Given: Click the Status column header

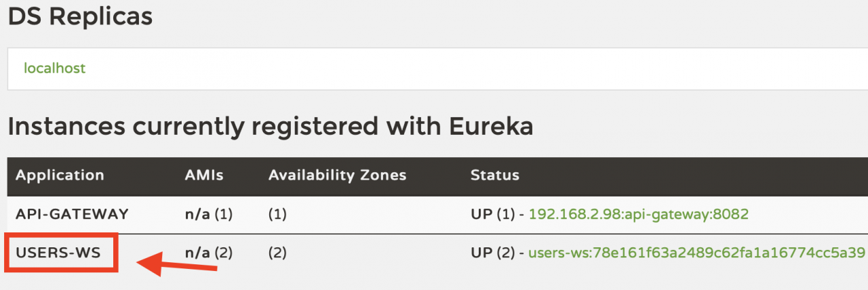Looking at the screenshot, I should 494,175.
